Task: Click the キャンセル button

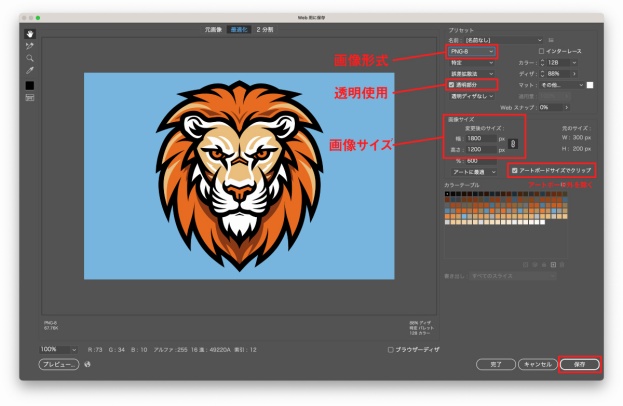Action: (x=538, y=364)
